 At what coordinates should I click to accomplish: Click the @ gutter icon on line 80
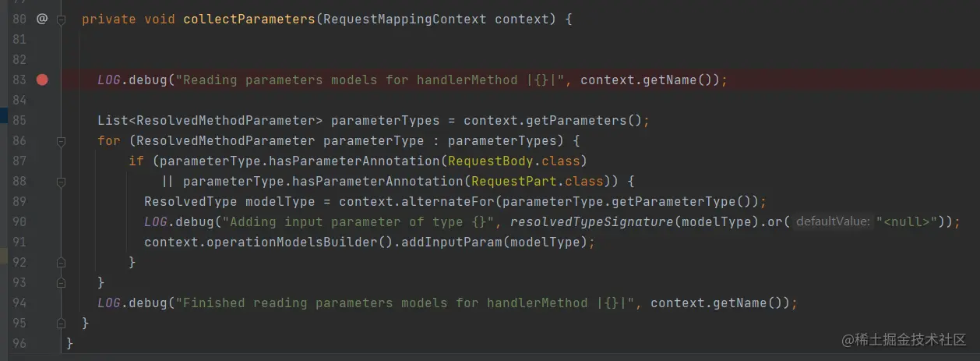42,19
